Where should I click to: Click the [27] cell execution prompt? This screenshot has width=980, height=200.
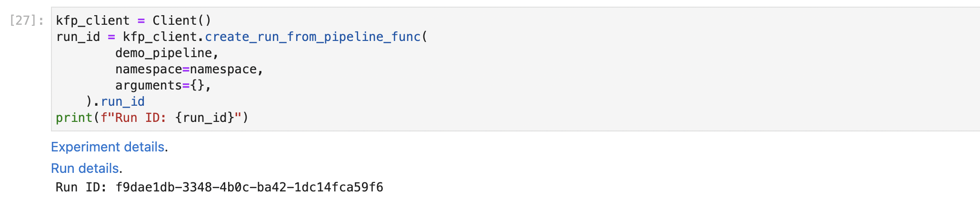27,20
